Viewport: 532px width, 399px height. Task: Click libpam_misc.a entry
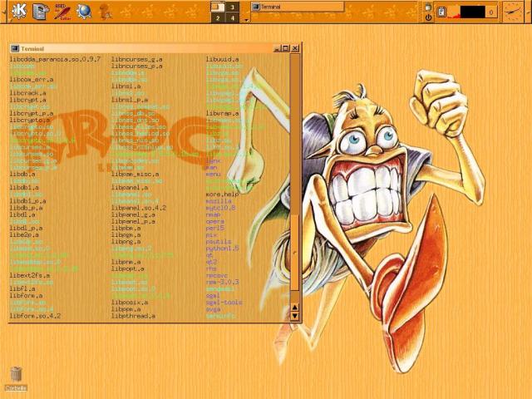[x=135, y=174]
